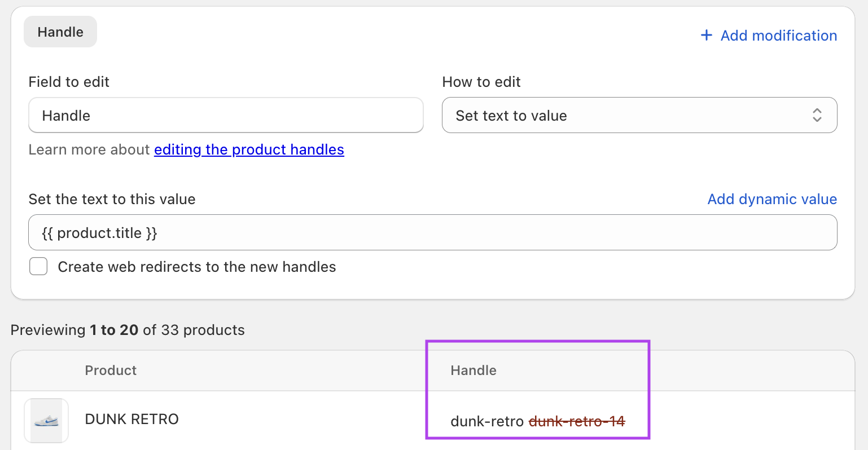Image resolution: width=868 pixels, height=450 pixels.
Task: Select Add modification
Action: click(x=779, y=35)
